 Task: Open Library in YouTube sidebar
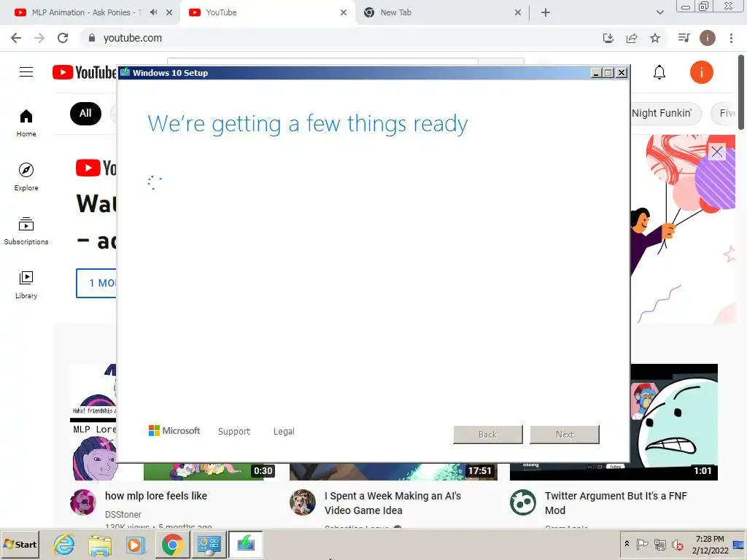click(x=26, y=285)
